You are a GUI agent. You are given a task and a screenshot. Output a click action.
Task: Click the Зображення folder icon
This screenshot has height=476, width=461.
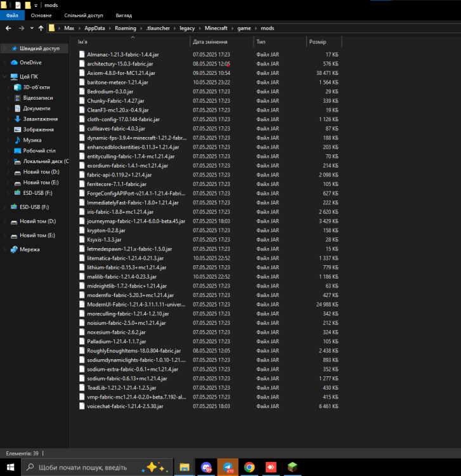click(x=18, y=129)
